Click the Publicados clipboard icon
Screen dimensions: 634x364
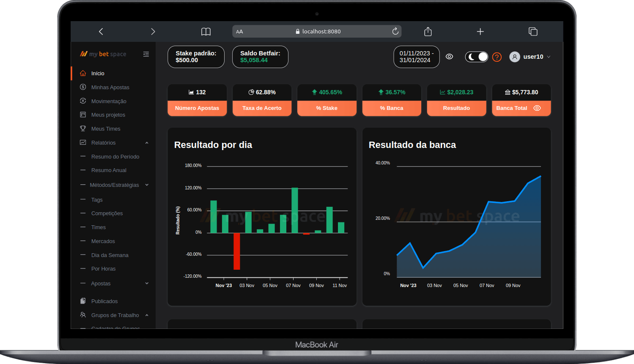(83, 301)
